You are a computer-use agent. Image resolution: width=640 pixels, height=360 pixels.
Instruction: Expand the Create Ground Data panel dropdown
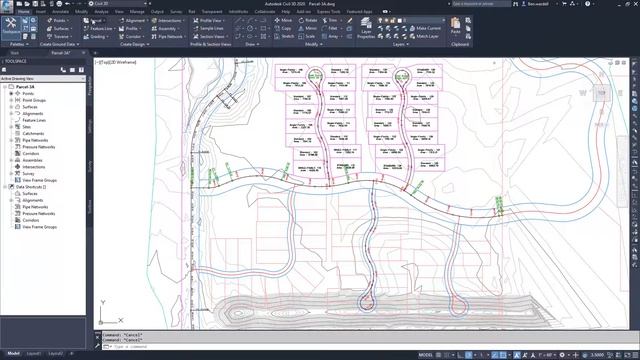[x=60, y=44]
